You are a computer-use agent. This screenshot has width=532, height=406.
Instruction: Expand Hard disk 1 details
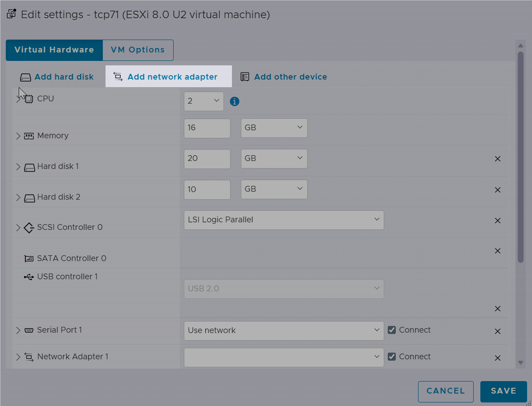click(x=18, y=167)
